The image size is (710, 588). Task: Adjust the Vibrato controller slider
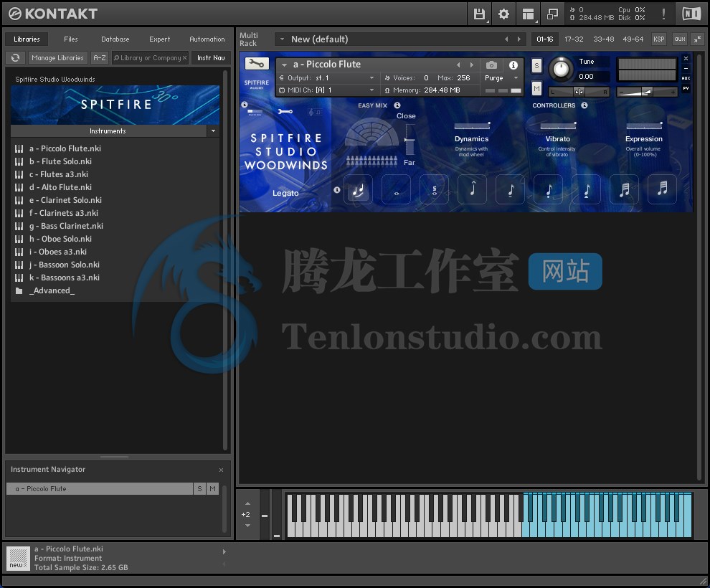[558, 125]
